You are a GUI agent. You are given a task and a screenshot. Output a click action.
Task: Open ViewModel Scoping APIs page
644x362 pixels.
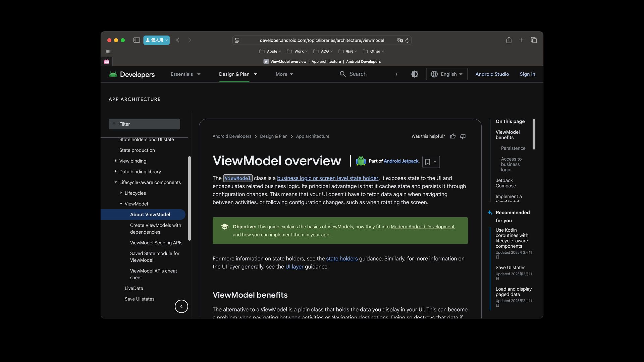click(x=156, y=243)
